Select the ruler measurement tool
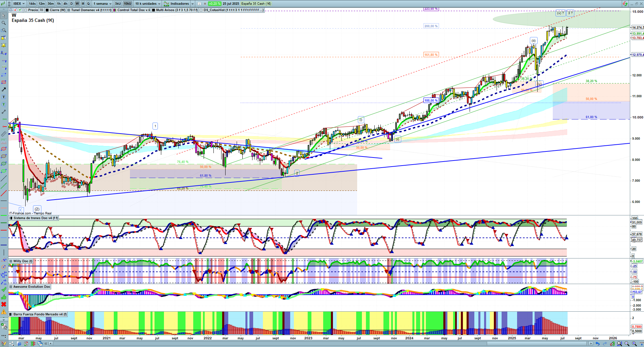This screenshot has height=347, width=644. [4, 134]
